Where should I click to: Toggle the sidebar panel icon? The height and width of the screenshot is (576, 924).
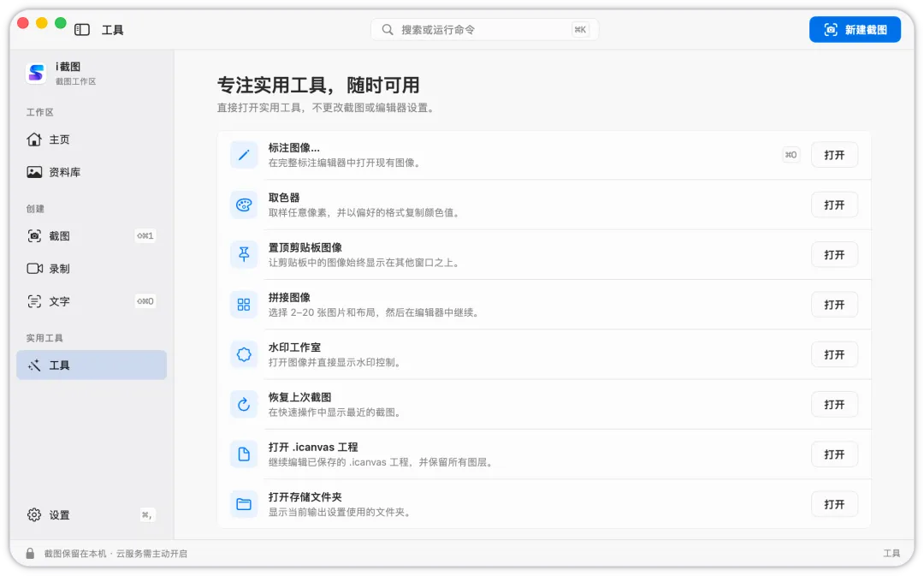[82, 29]
